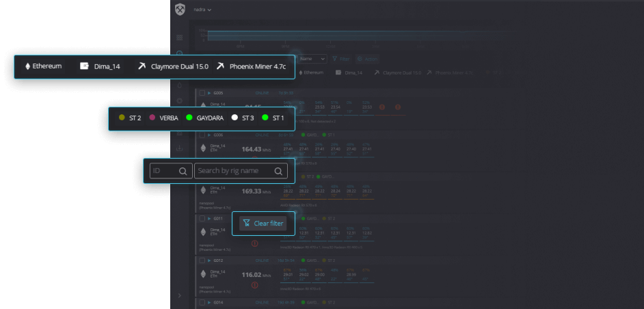
Task: Select the Ethereum chip in the enlarged callout
Action: [44, 66]
